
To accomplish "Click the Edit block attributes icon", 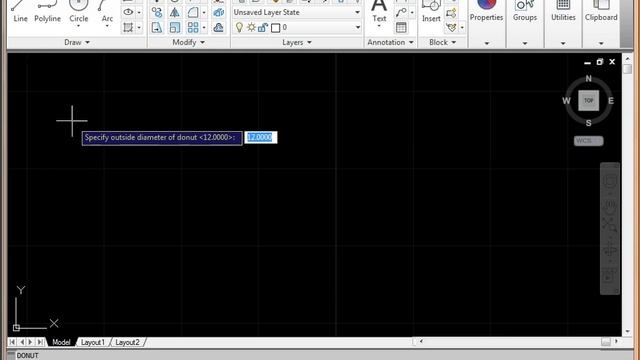I will point(451,27).
